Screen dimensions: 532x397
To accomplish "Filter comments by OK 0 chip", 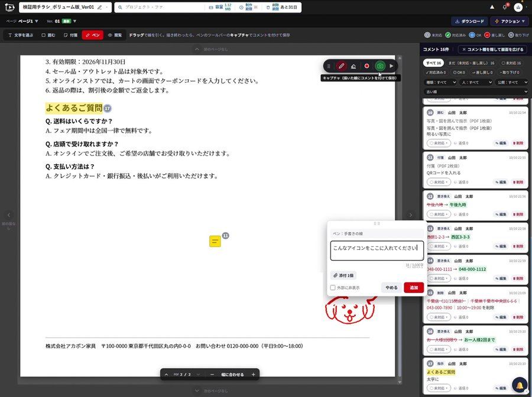I will (x=459, y=73).
